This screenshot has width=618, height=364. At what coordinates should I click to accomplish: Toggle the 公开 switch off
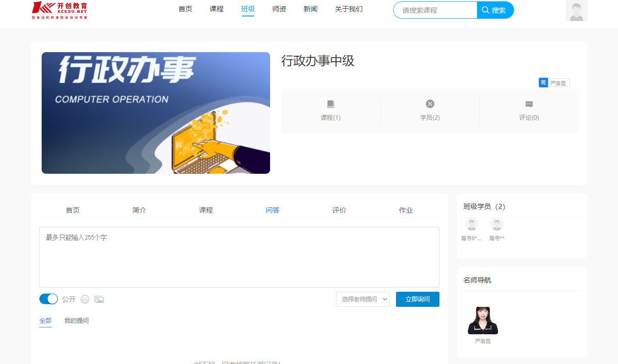coord(49,299)
